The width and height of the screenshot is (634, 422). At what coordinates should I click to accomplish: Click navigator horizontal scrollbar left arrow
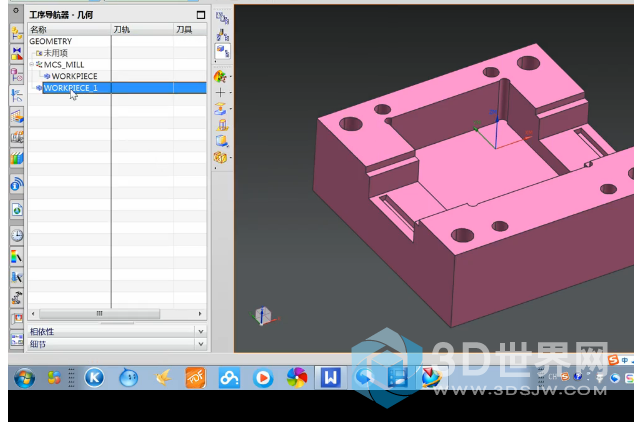(33, 314)
